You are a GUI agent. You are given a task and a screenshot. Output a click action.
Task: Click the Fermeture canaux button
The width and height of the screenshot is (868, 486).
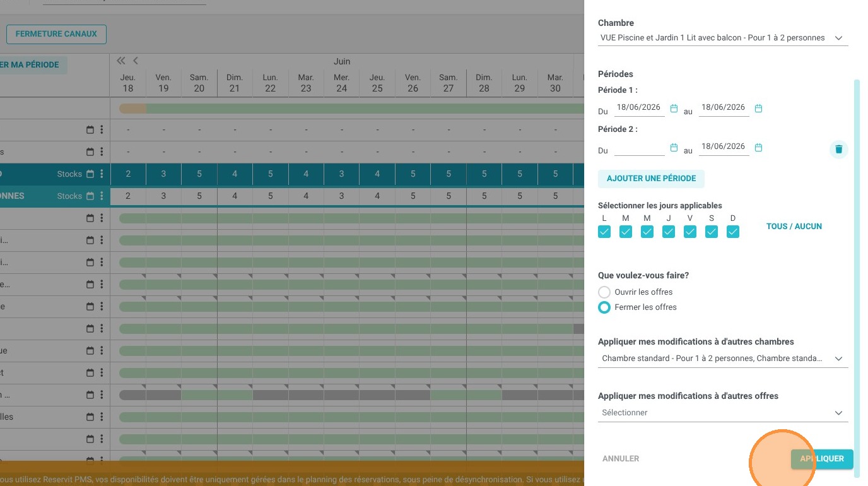(56, 34)
